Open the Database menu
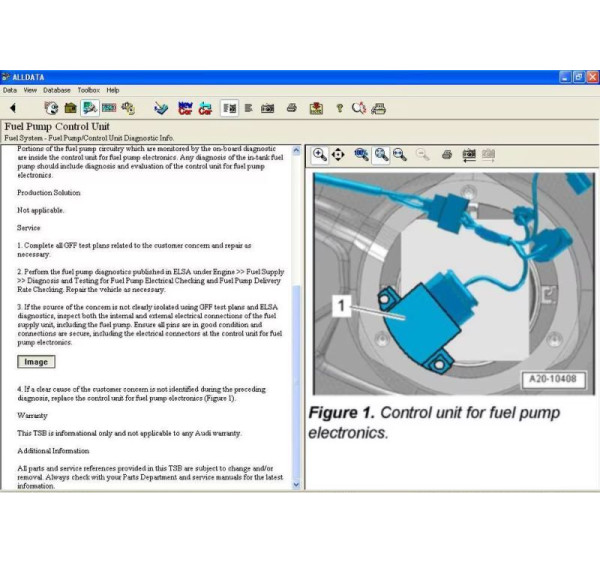This screenshot has height=564, width=600. pyautogui.click(x=57, y=90)
